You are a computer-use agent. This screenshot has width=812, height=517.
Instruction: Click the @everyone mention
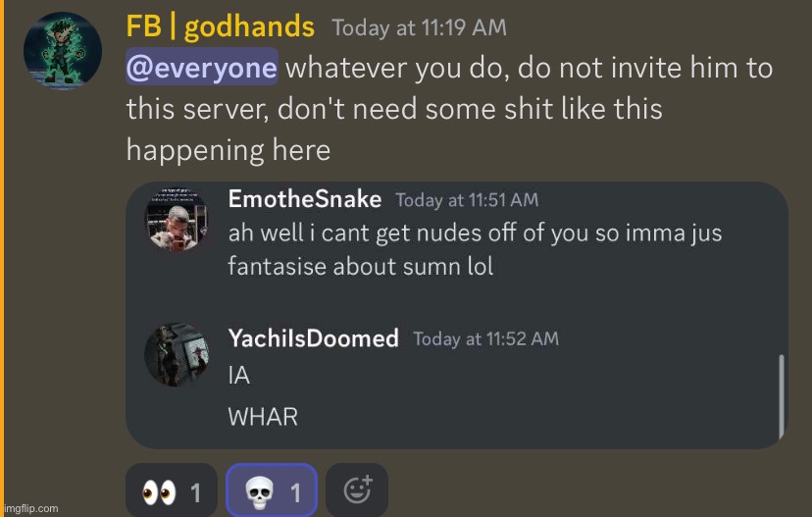coord(202,68)
